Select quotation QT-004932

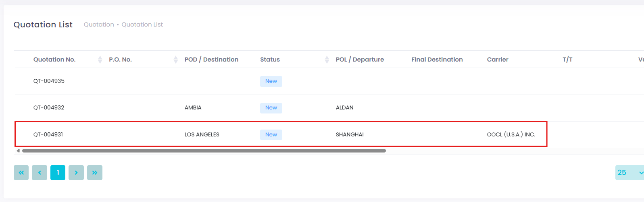click(49, 107)
